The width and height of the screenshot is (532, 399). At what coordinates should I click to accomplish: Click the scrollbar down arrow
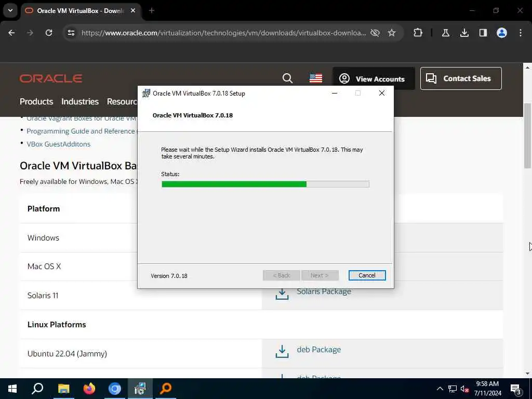click(x=527, y=374)
